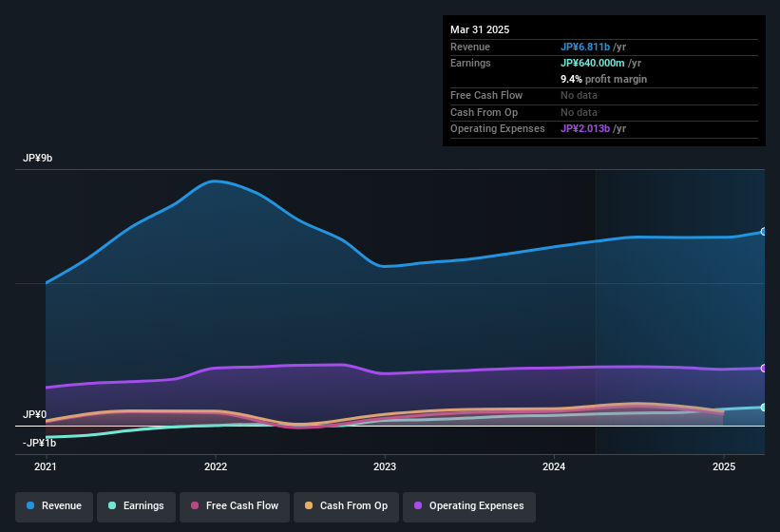Image resolution: width=780 pixels, height=532 pixels.
Task: Toggle the Earnings legend button
Action: [x=136, y=506]
